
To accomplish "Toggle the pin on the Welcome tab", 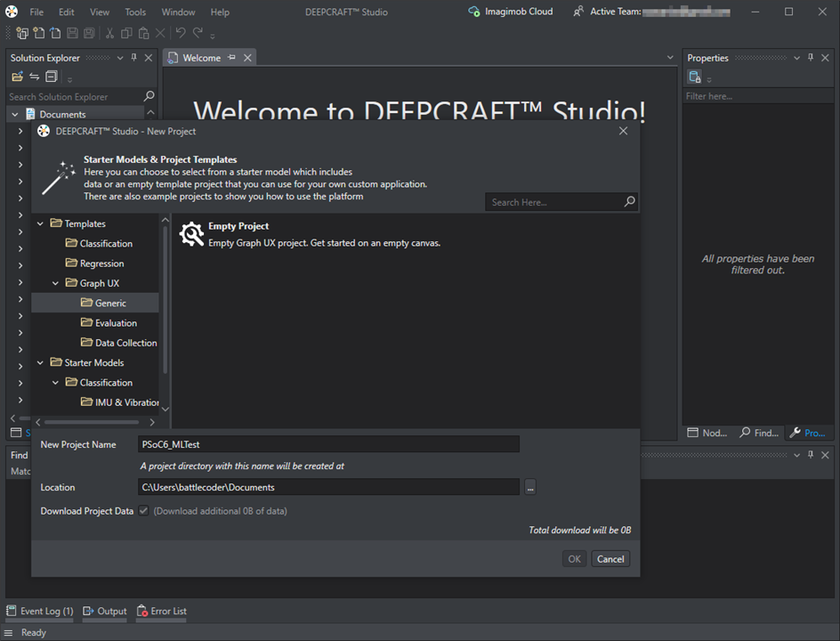I will tap(232, 58).
